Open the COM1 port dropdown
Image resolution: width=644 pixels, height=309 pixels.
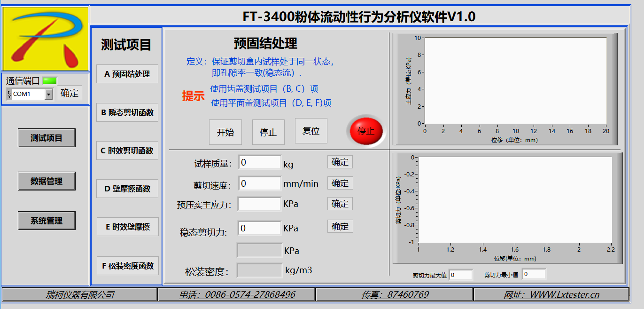point(48,95)
